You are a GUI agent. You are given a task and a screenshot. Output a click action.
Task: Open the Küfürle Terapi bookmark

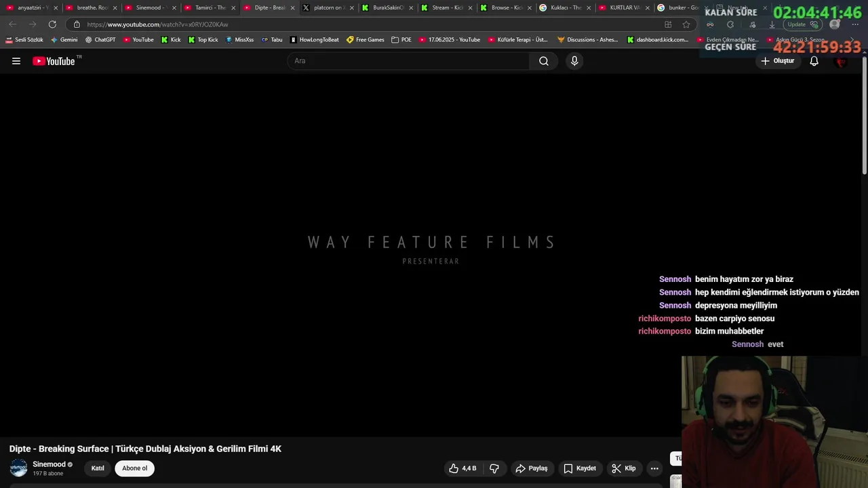[518, 40]
